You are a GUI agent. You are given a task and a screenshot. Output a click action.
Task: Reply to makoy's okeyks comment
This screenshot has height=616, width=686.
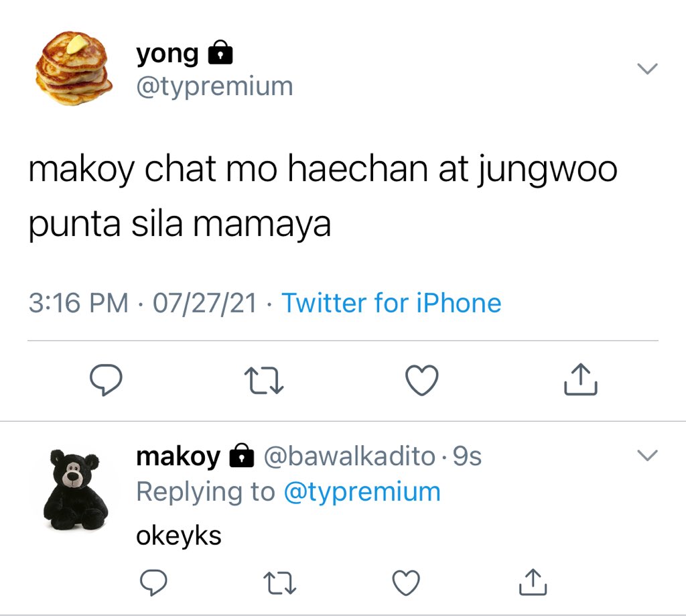pos(153,582)
